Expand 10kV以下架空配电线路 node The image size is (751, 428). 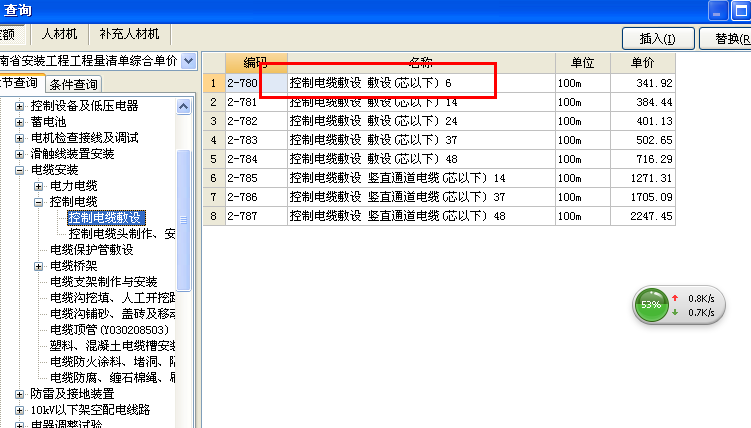point(19,410)
